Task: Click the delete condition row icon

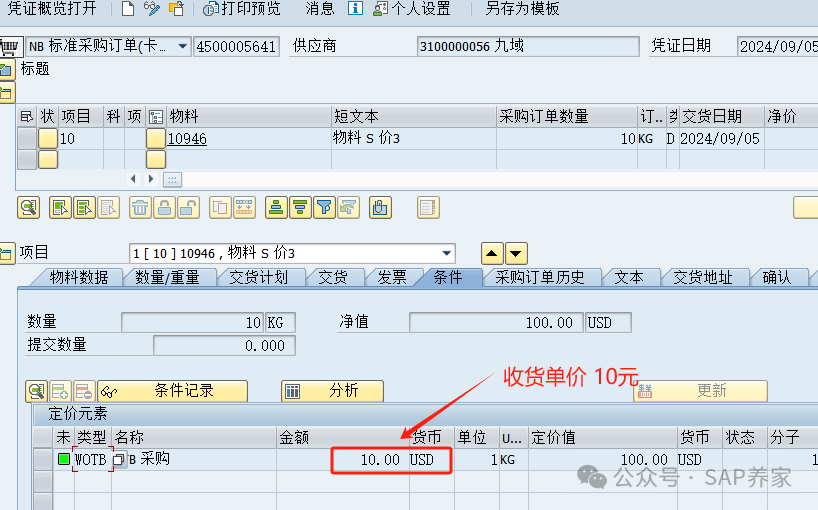Action: pyautogui.click(x=84, y=391)
